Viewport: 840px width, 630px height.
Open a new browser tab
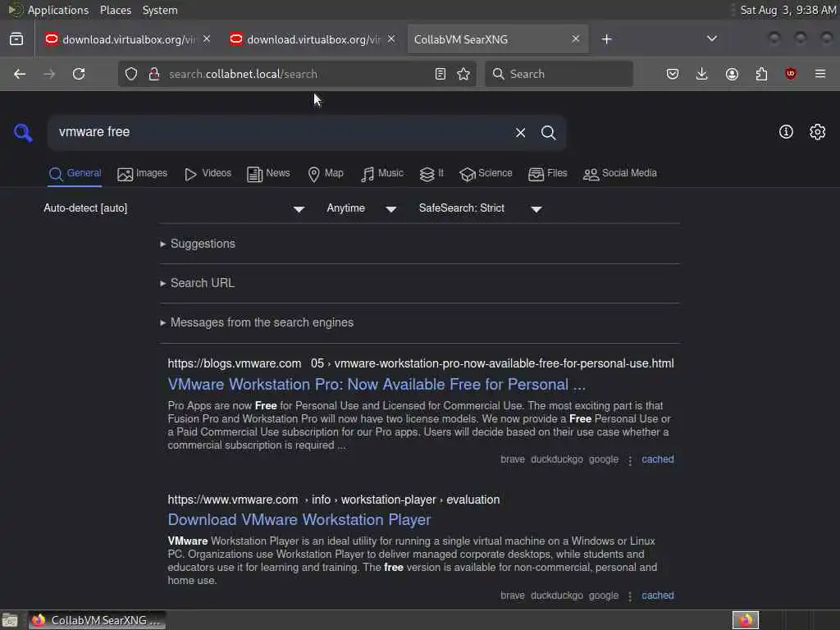[606, 39]
